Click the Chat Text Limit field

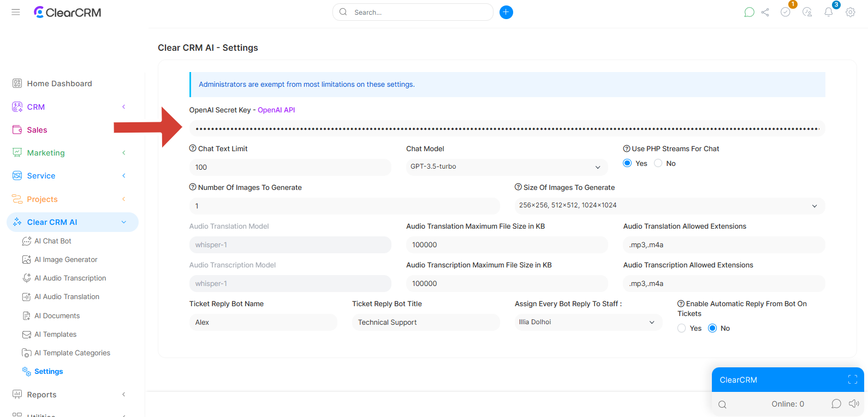pos(290,168)
